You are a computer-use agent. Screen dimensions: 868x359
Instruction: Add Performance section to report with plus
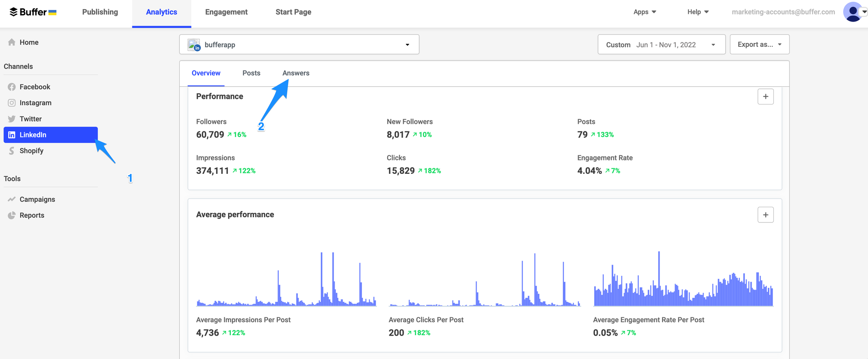(766, 96)
